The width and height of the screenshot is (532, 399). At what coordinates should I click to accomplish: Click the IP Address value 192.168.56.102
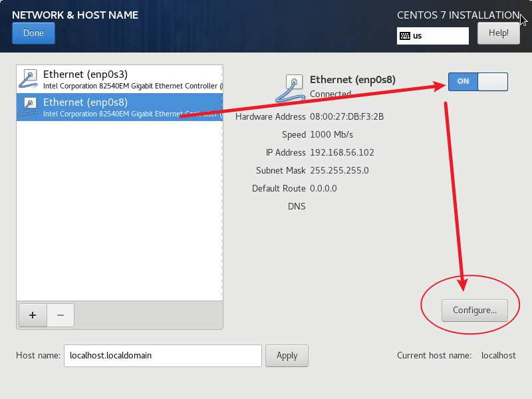[x=342, y=153]
